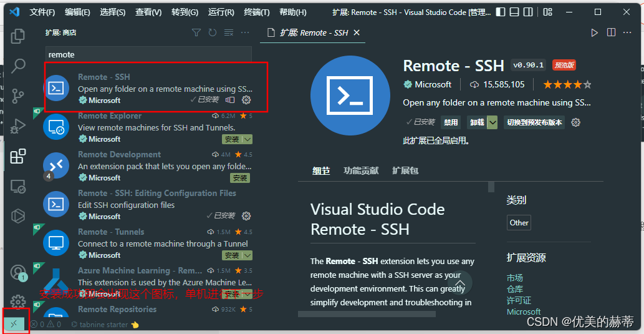The height and width of the screenshot is (334, 644).
Task: Install the Remote - Tunnels extension
Action: tap(232, 255)
